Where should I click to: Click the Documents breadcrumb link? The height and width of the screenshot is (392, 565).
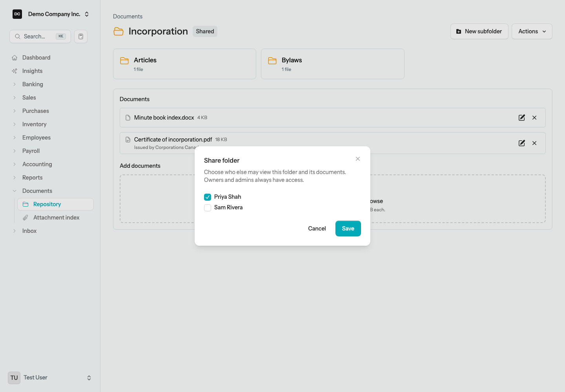coord(128,16)
